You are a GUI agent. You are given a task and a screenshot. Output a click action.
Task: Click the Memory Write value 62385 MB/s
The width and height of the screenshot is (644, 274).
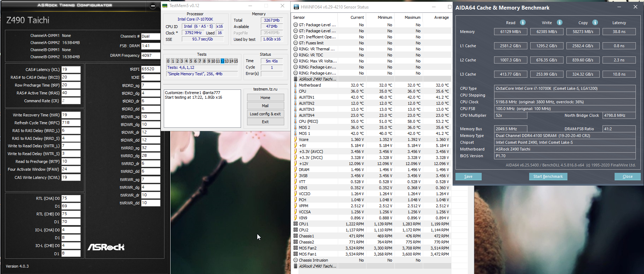pyautogui.click(x=547, y=32)
